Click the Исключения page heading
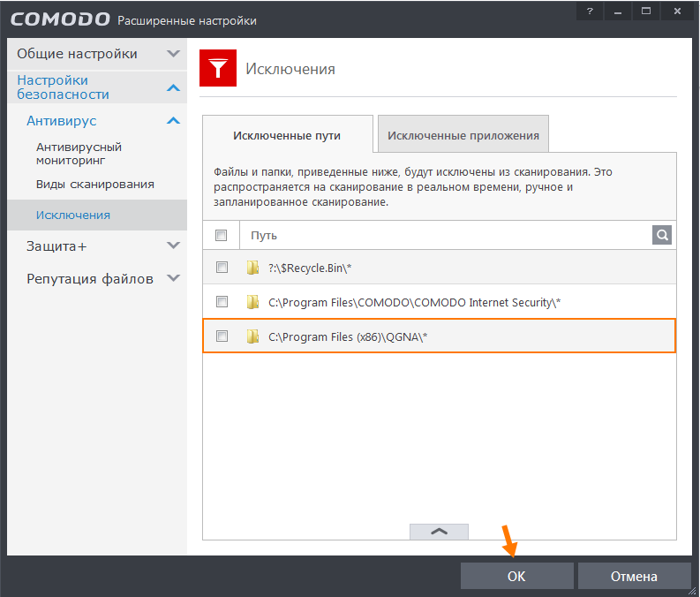Screen dimensions: 700x597 tap(290, 69)
